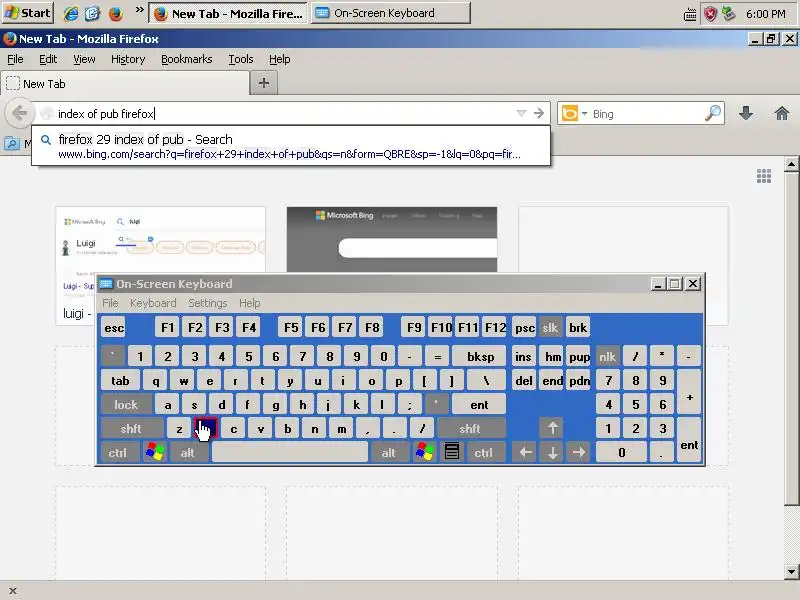This screenshot has width=800, height=600.
Task: Open the Windows Start menu
Action: [28, 13]
